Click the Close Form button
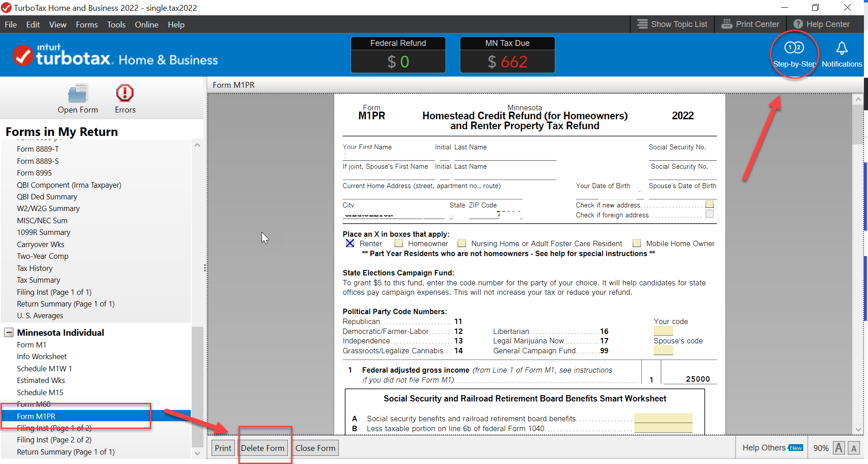This screenshot has width=868, height=464. (x=315, y=448)
